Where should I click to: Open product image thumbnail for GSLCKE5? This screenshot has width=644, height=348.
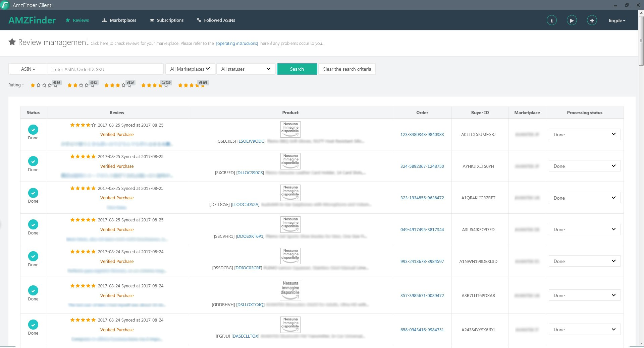point(290,129)
